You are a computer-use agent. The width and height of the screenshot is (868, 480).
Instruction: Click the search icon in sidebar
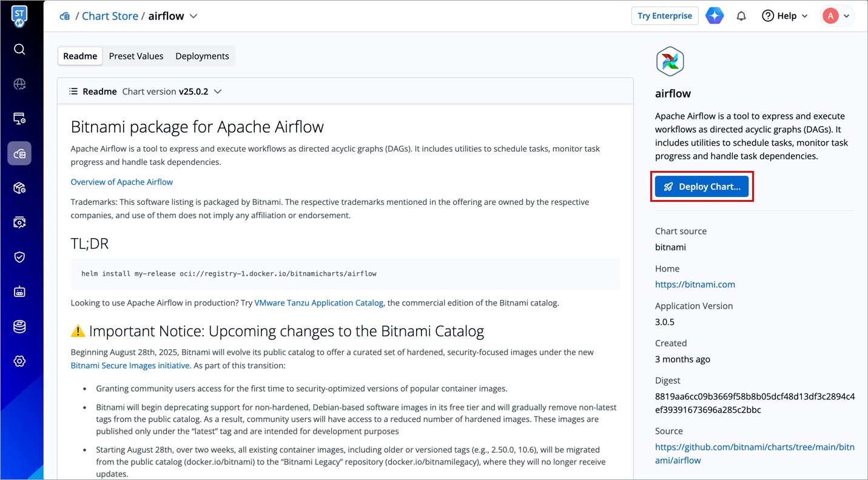19,49
